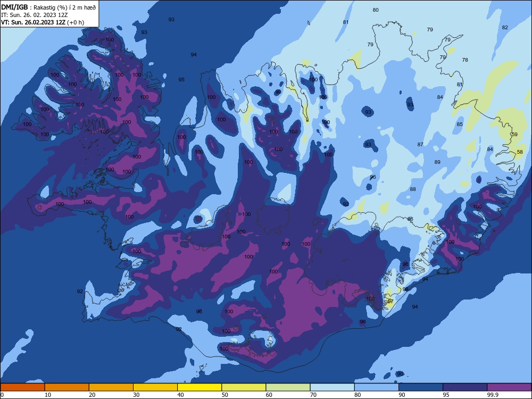
Task: Click the humidity value '58' on the east coast
Action: click(520, 152)
